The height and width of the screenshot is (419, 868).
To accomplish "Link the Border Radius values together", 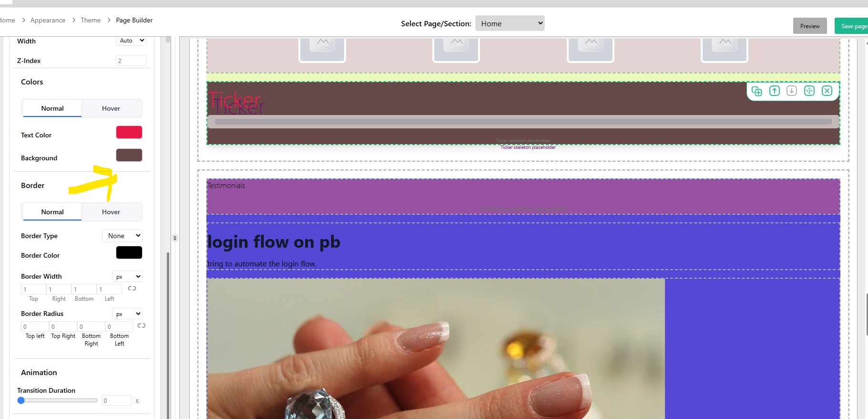I will click(142, 325).
